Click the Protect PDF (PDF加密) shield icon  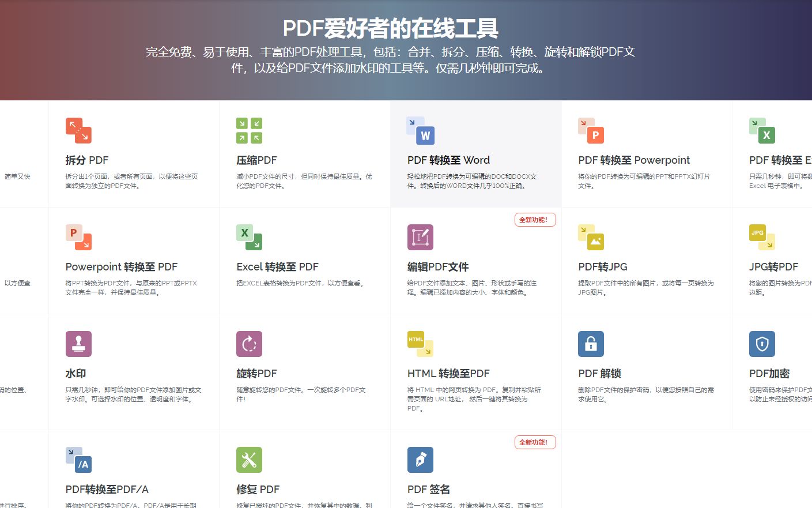click(x=762, y=344)
